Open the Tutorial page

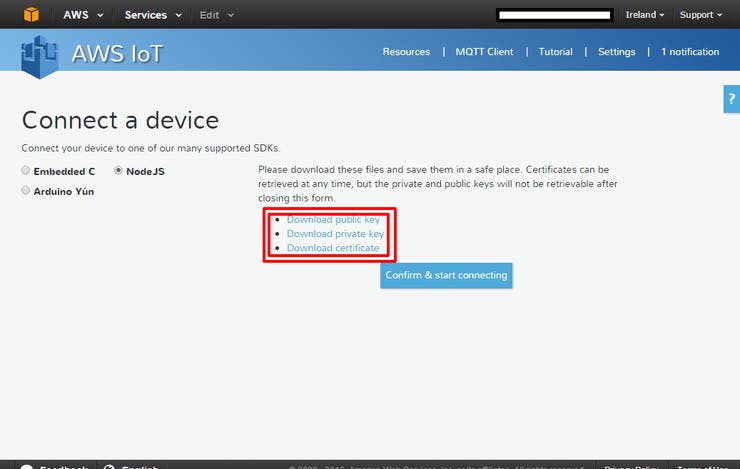click(555, 52)
